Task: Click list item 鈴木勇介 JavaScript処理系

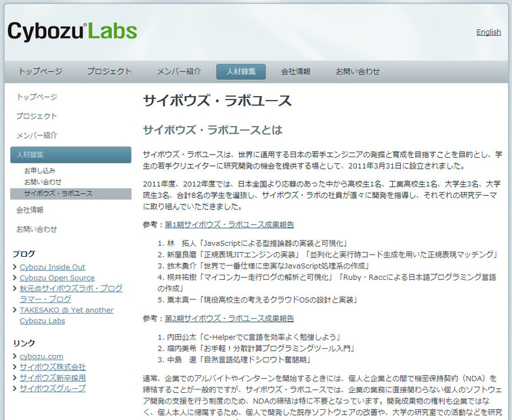Action: [x=263, y=266]
